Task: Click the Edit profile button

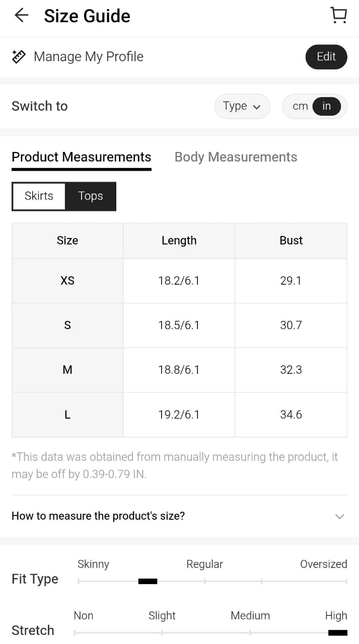Action: coord(326,57)
